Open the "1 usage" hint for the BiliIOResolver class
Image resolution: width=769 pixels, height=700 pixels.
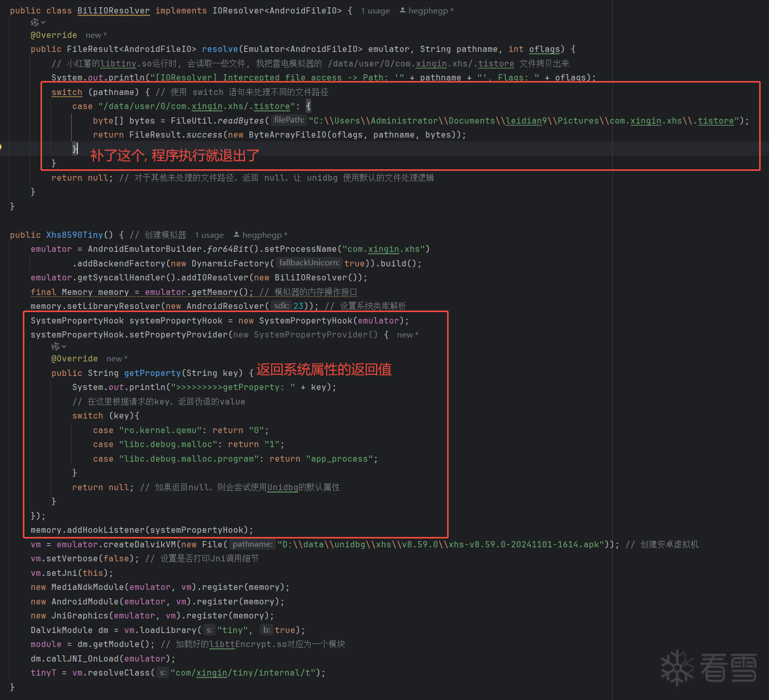tap(375, 11)
